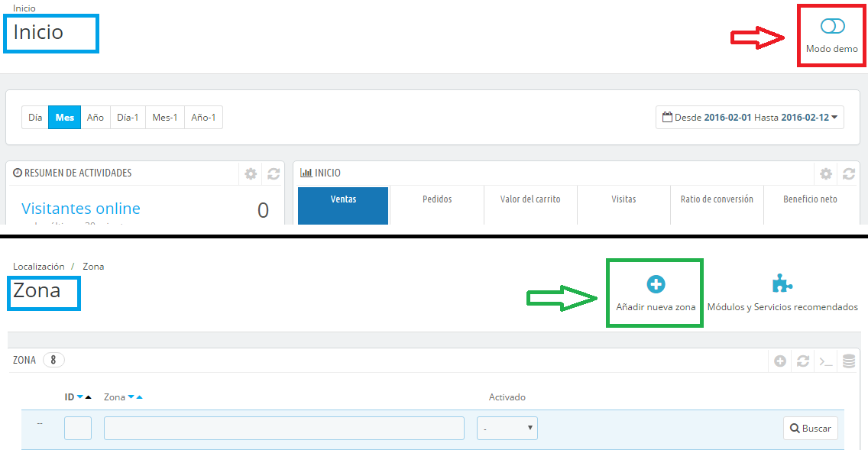Open the Activado filter dropdown
Screen dimensions: 868x450
(x=507, y=428)
